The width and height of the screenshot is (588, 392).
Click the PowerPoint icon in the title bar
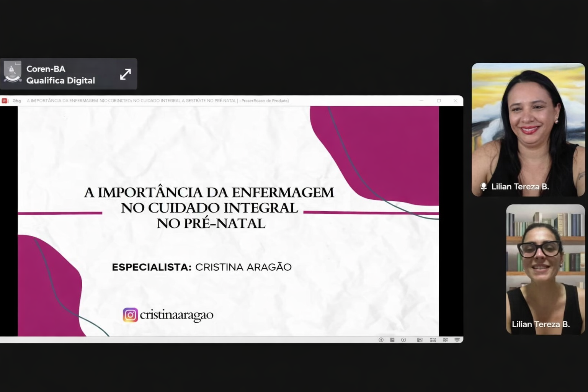click(5, 101)
